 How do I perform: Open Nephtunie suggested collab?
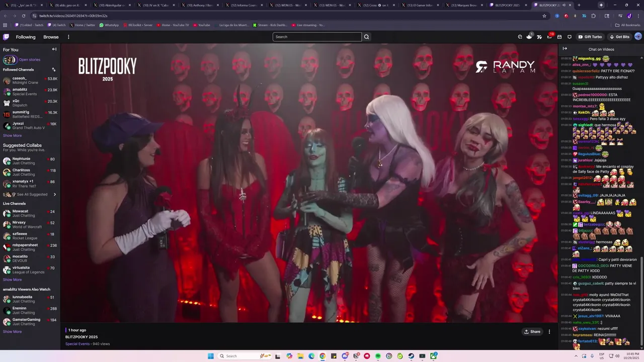pyautogui.click(x=30, y=161)
